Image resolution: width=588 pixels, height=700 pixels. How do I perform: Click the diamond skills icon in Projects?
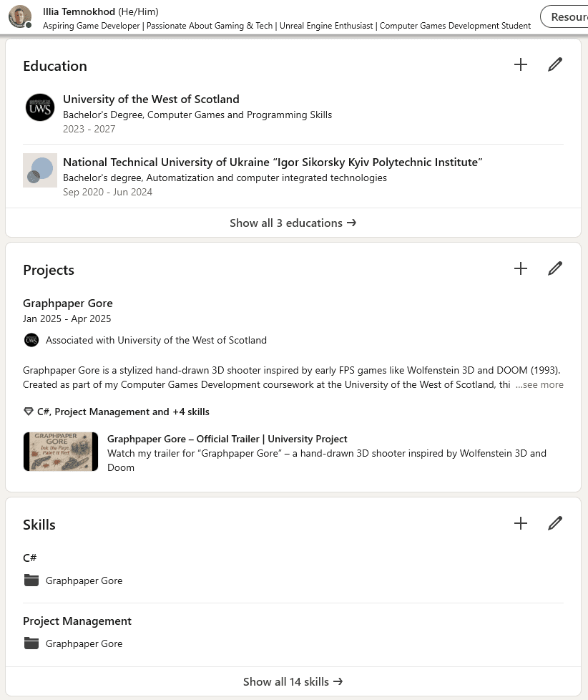point(29,412)
